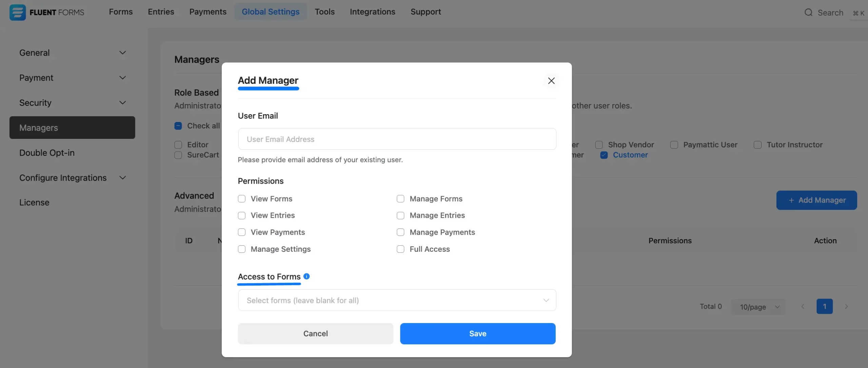This screenshot has height=368, width=868.
Task: Tick the Manage Entries checkbox
Action: 400,216
